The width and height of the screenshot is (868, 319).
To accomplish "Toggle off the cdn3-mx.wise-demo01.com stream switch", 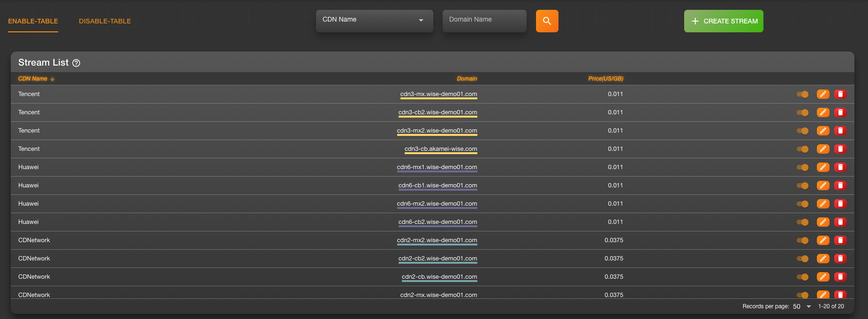I will [802, 94].
